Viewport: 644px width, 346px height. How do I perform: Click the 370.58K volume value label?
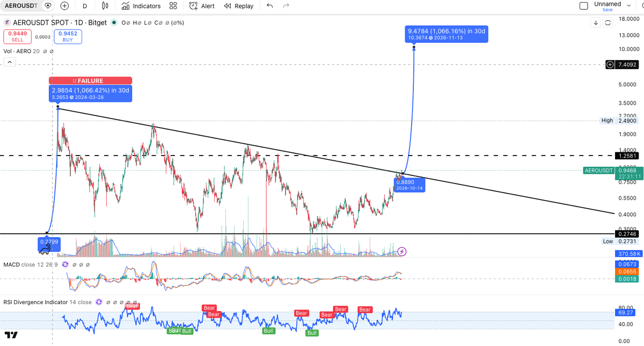627,254
